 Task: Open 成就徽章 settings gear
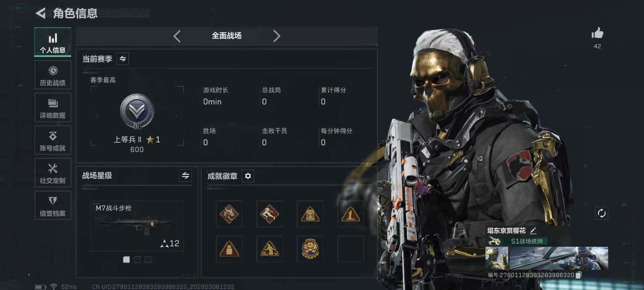tap(248, 176)
